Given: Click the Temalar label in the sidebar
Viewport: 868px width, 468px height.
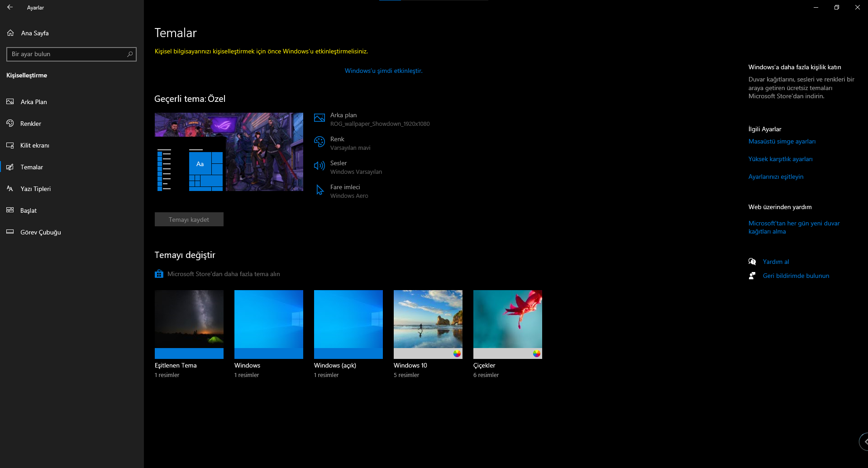Looking at the screenshot, I should point(32,167).
